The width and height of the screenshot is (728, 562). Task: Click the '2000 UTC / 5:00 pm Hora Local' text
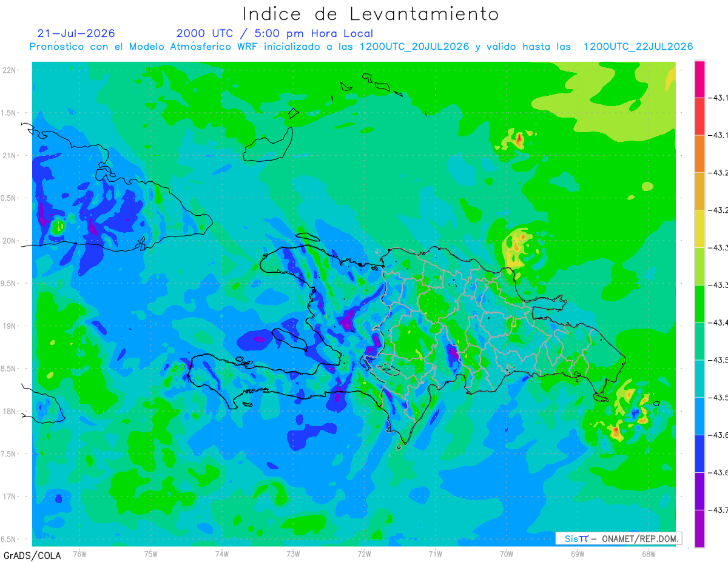pos(275,33)
